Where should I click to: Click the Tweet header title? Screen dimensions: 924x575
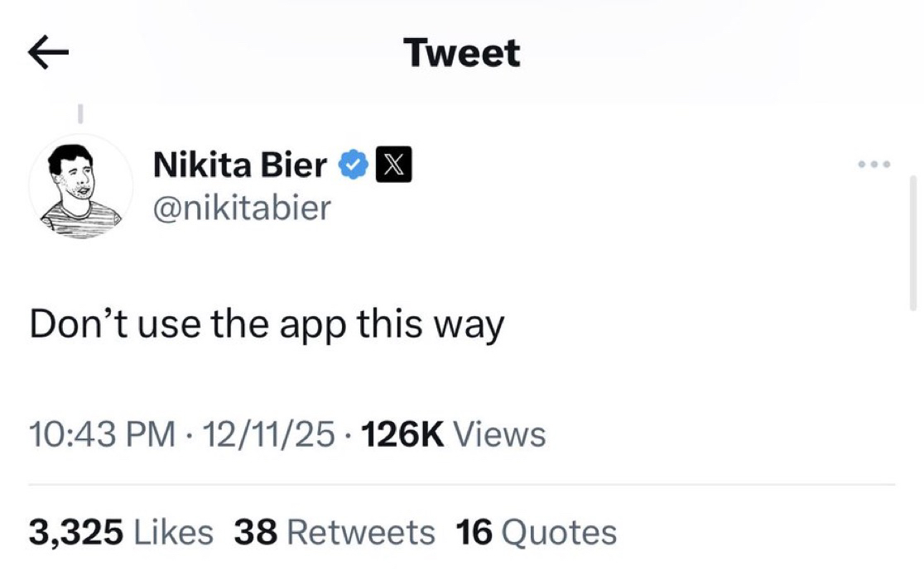pyautogui.click(x=462, y=54)
